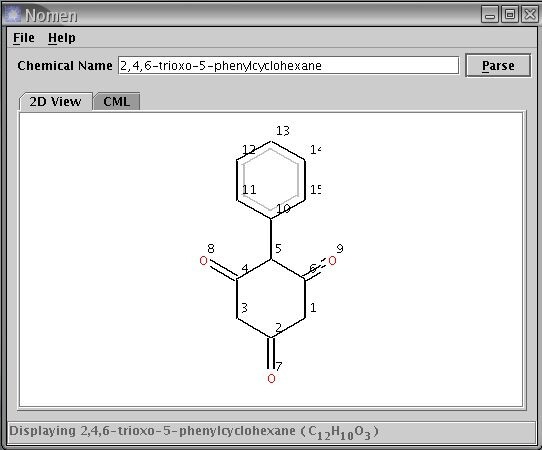
Task: Close the Nomen window
Action: [530, 15]
